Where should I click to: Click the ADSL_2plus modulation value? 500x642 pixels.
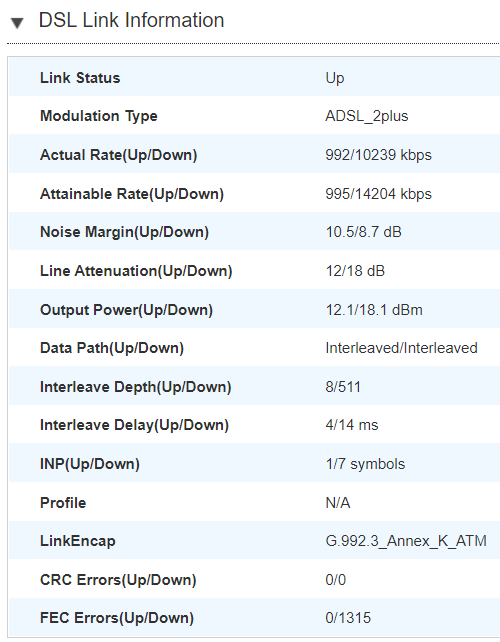pyautogui.click(x=367, y=116)
